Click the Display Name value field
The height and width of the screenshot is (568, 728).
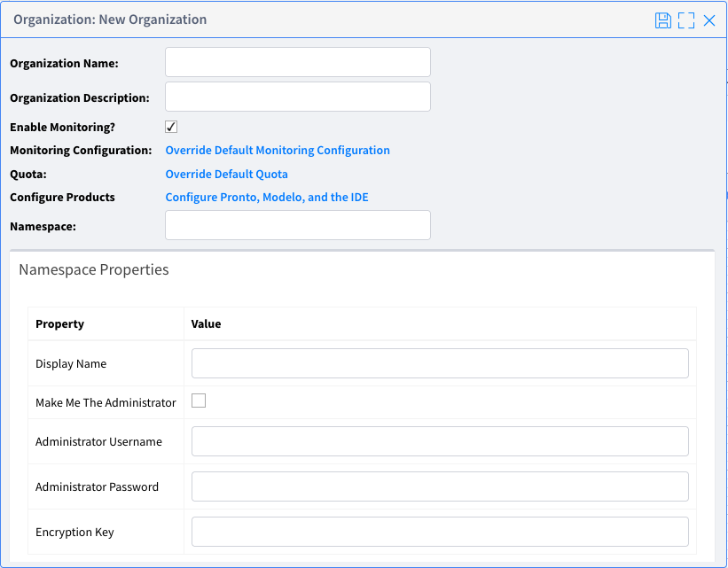(440, 363)
